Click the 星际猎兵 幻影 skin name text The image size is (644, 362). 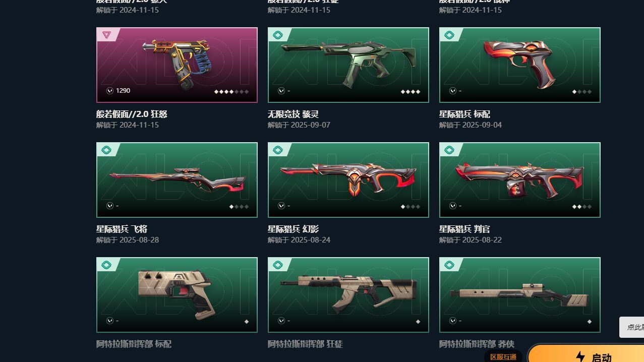[293, 229]
